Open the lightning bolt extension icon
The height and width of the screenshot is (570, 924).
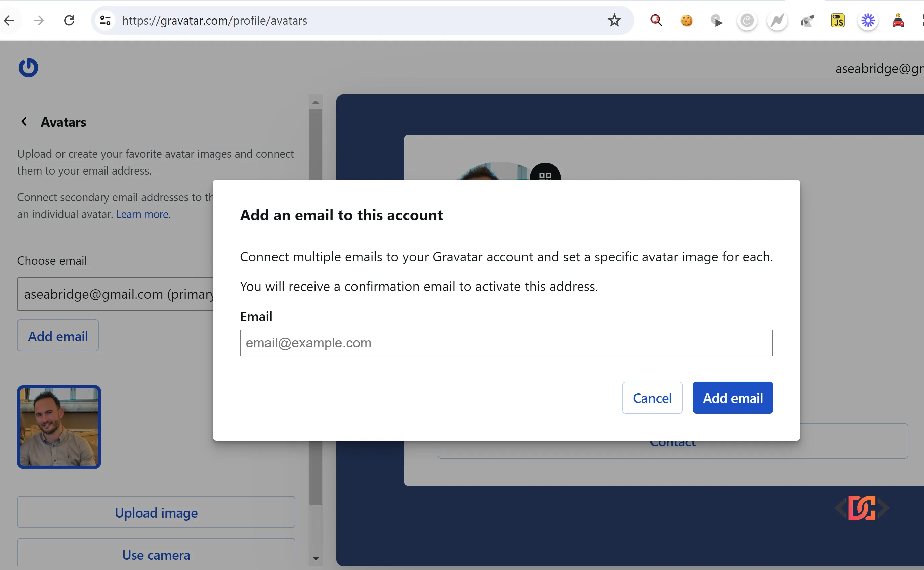[777, 21]
